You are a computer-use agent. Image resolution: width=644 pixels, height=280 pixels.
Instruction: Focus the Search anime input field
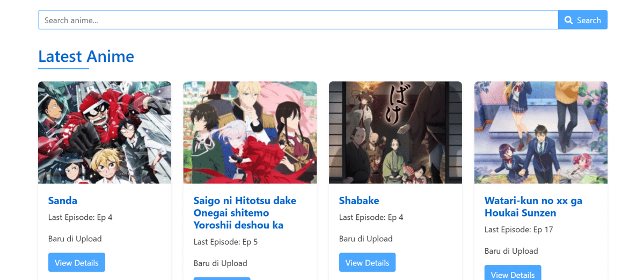pos(298,20)
